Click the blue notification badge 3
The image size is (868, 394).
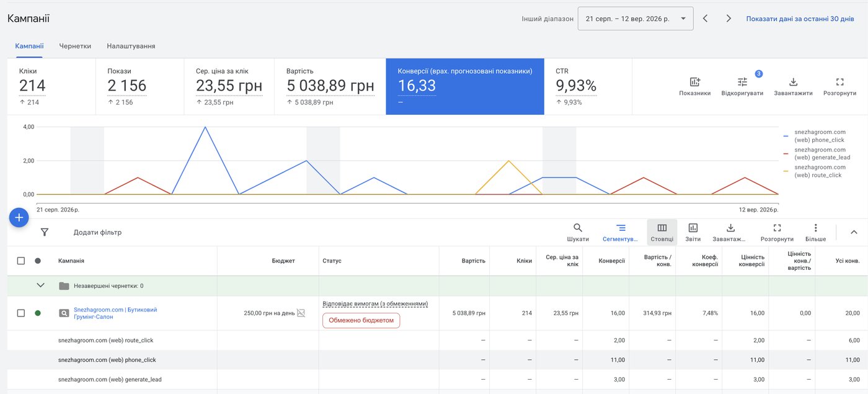[x=758, y=74]
